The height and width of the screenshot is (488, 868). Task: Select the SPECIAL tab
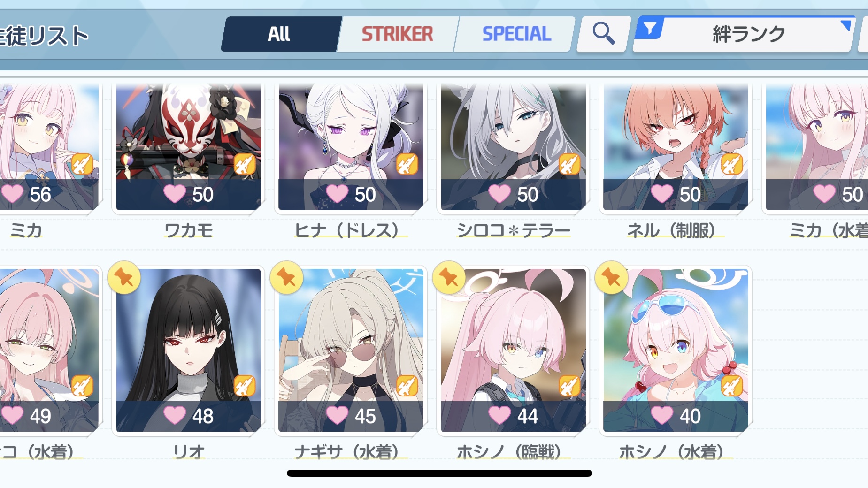(x=516, y=34)
